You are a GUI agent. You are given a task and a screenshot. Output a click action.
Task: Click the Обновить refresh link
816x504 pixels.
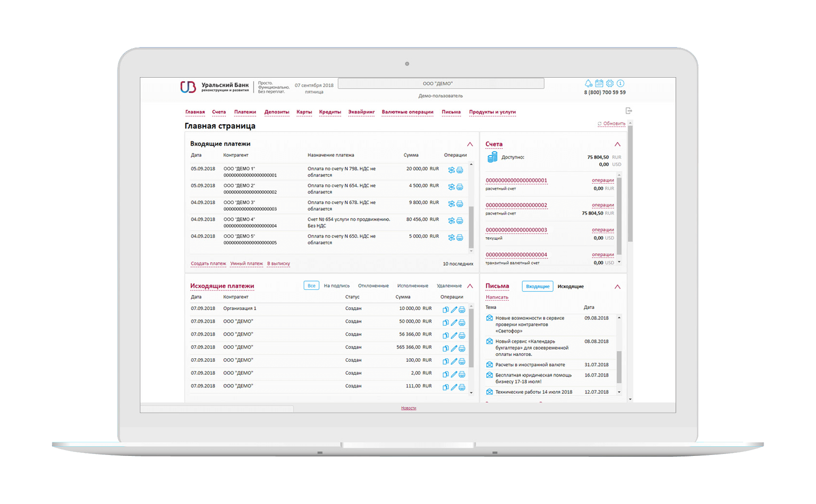[x=612, y=124]
